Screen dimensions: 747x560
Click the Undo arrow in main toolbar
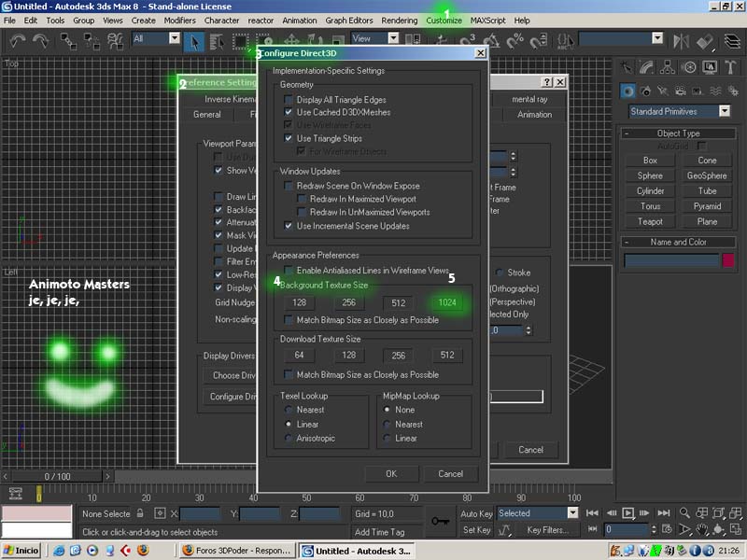click(x=18, y=41)
